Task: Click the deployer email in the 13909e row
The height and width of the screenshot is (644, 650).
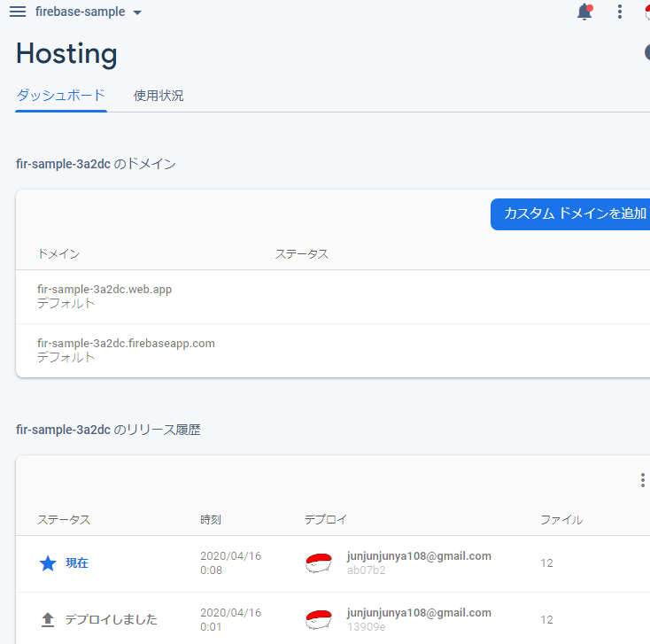Action: point(419,613)
